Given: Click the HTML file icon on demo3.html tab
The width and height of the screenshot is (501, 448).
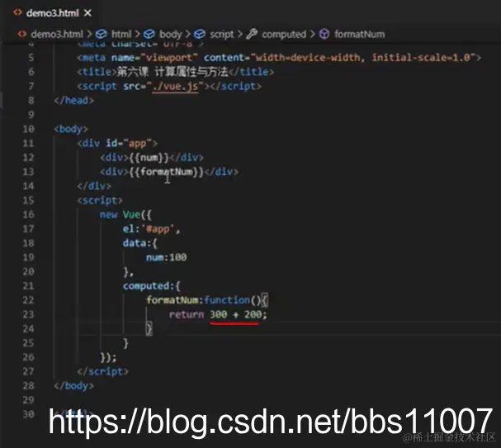Looking at the screenshot, I should point(17,12).
